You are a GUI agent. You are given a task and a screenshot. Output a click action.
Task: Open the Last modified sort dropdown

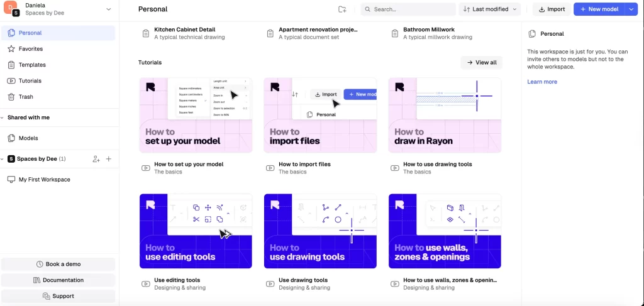[490, 9]
